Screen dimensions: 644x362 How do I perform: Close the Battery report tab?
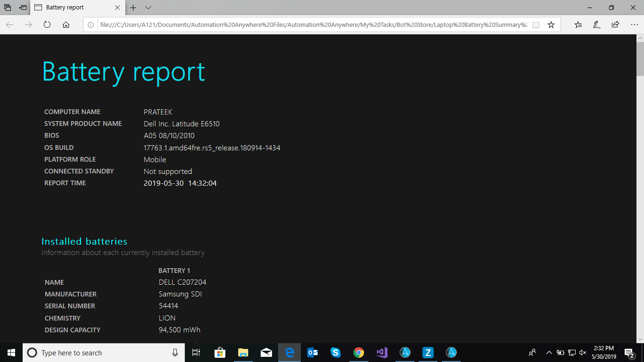pyautogui.click(x=118, y=8)
